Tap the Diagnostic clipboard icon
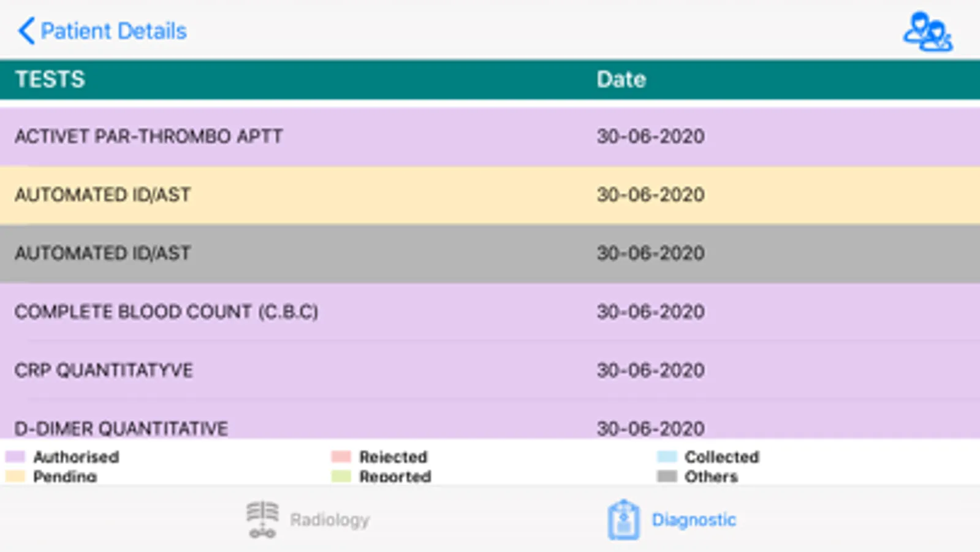Image resolution: width=980 pixels, height=552 pixels. coord(623,520)
